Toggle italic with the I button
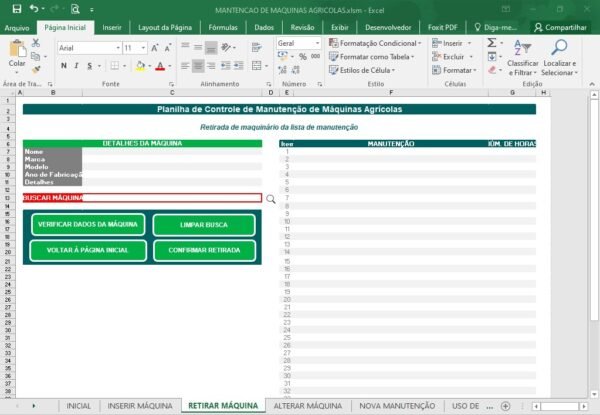Screen dimensions: 600x415 (77, 66)
